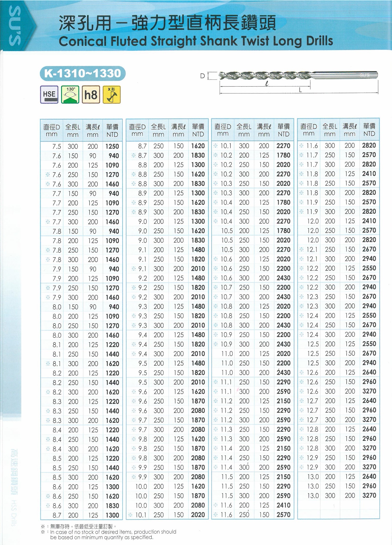
Task: Click the English title 'Conical Fluted Straight Shank Twist Long Drills'
Action: click(196, 41)
